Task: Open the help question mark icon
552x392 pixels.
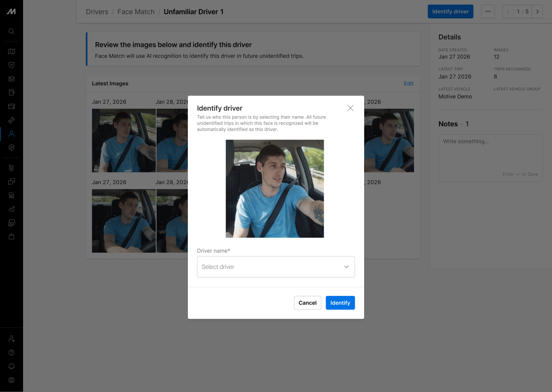Action: click(11, 352)
